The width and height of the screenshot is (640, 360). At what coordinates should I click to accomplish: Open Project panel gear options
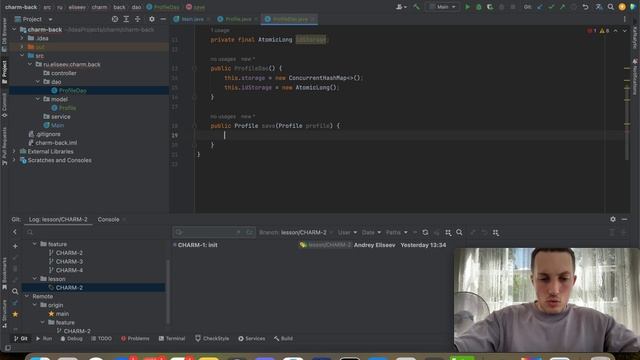pos(152,19)
